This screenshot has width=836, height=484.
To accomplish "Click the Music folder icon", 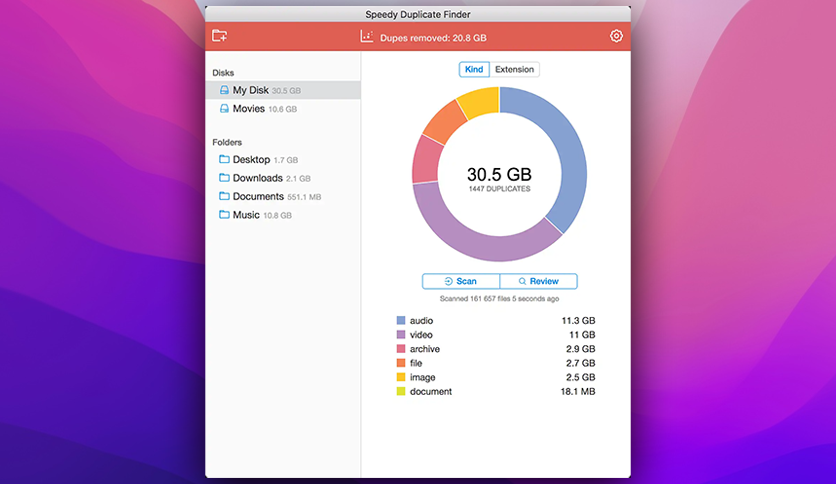I will pos(224,214).
